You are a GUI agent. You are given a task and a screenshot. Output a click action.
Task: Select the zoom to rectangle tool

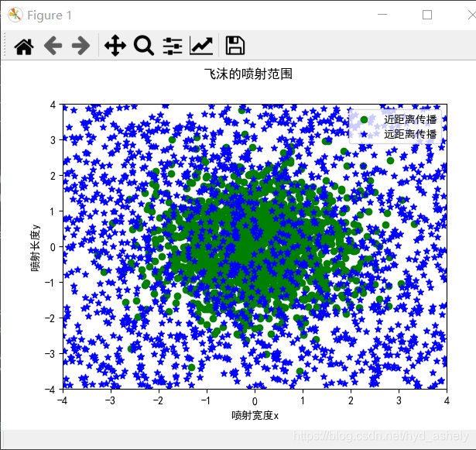pyautogui.click(x=144, y=46)
